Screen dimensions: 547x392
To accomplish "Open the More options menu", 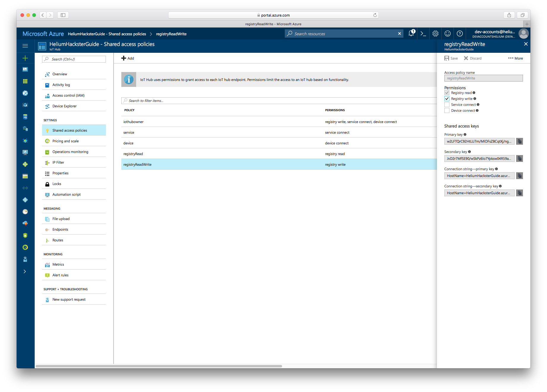I will (516, 58).
